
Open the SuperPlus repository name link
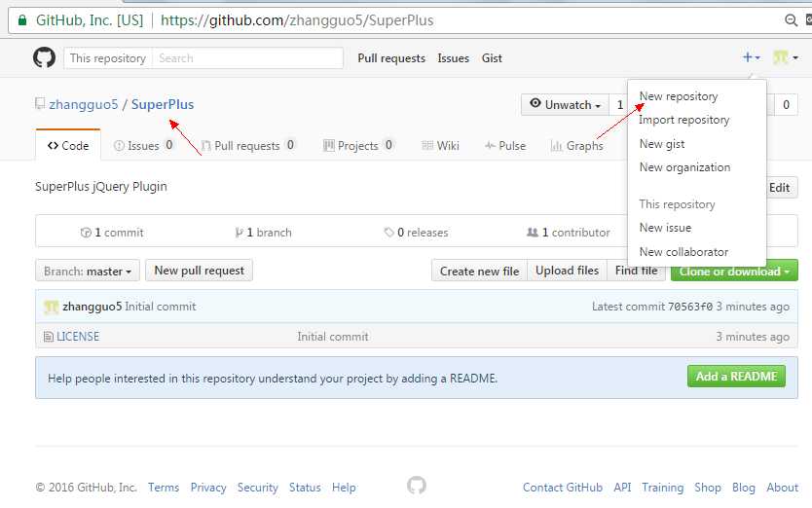tap(163, 104)
